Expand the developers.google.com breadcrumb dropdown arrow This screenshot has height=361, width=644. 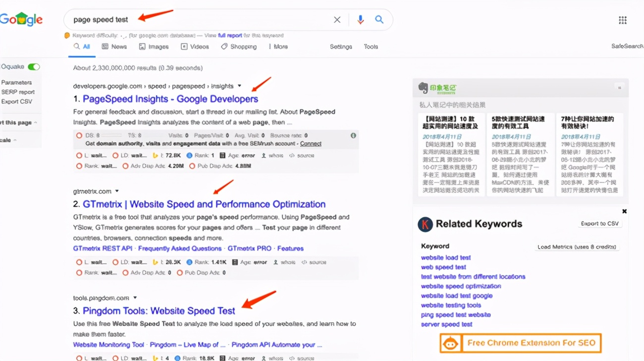click(x=240, y=85)
